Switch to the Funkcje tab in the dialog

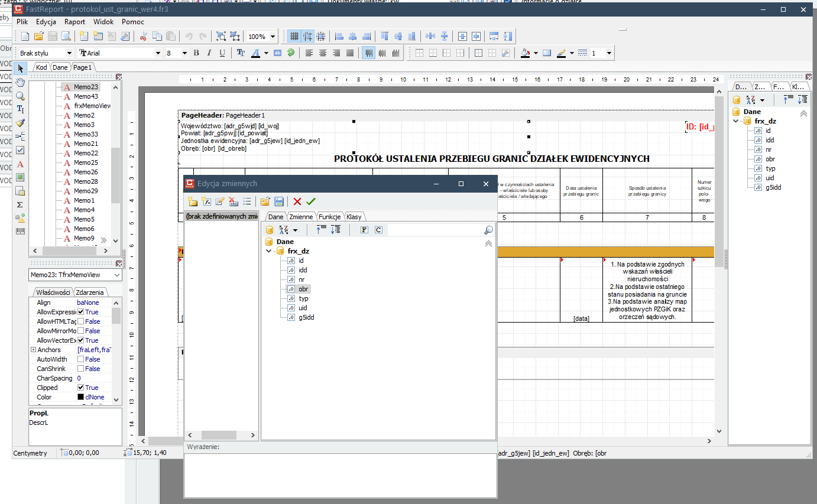(x=330, y=217)
